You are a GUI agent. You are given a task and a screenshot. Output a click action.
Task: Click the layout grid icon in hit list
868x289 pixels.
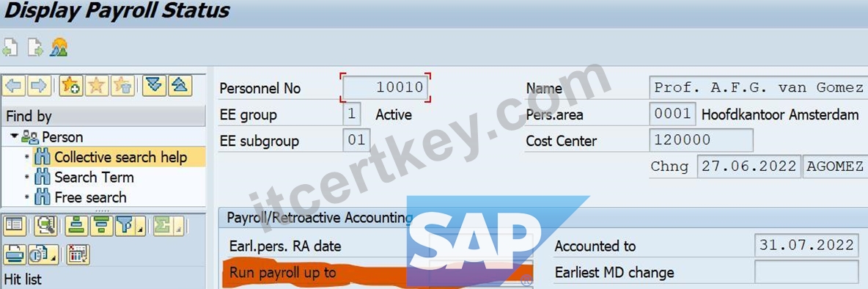click(x=78, y=254)
